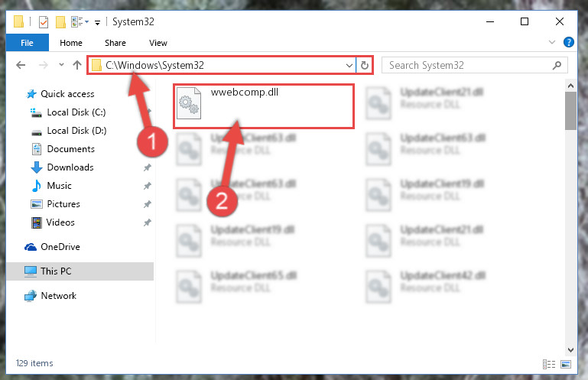The height and width of the screenshot is (380, 588).
Task: Switch to large thumbnails view
Action: [566, 364]
